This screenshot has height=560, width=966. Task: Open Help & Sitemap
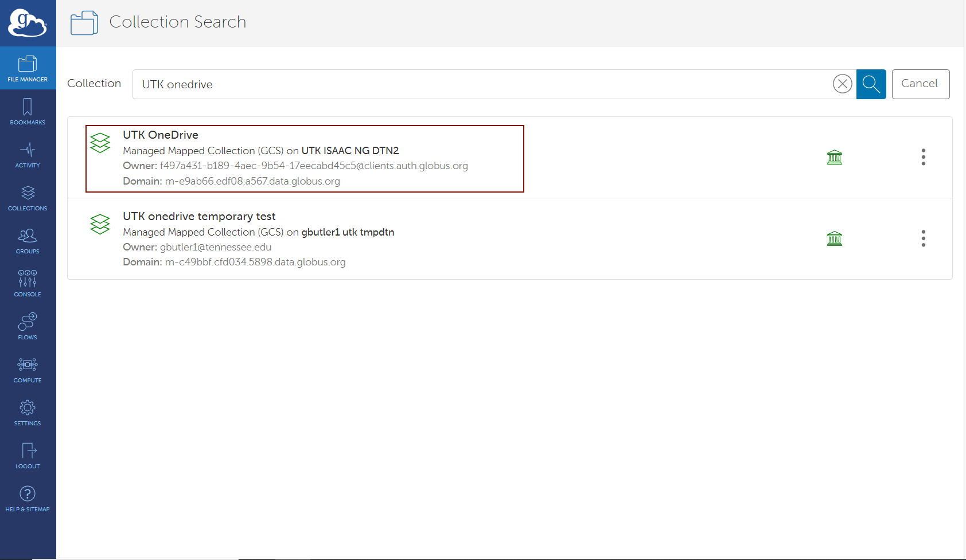[x=28, y=498]
